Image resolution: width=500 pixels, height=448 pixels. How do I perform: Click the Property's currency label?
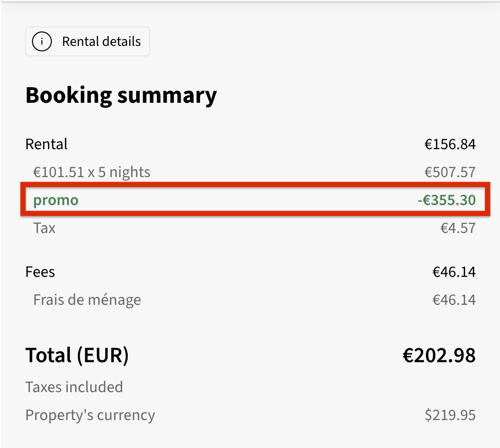(x=90, y=415)
